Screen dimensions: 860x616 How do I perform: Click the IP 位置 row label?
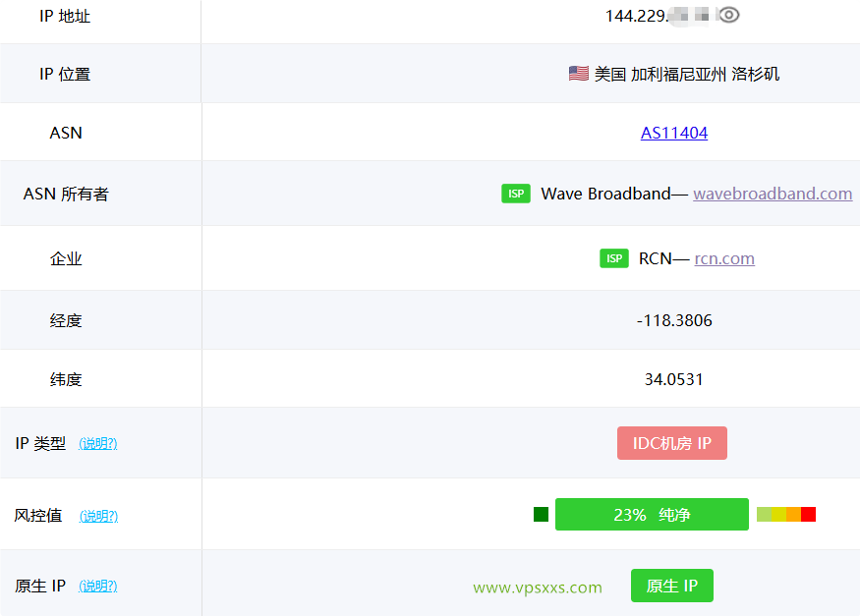click(x=65, y=74)
